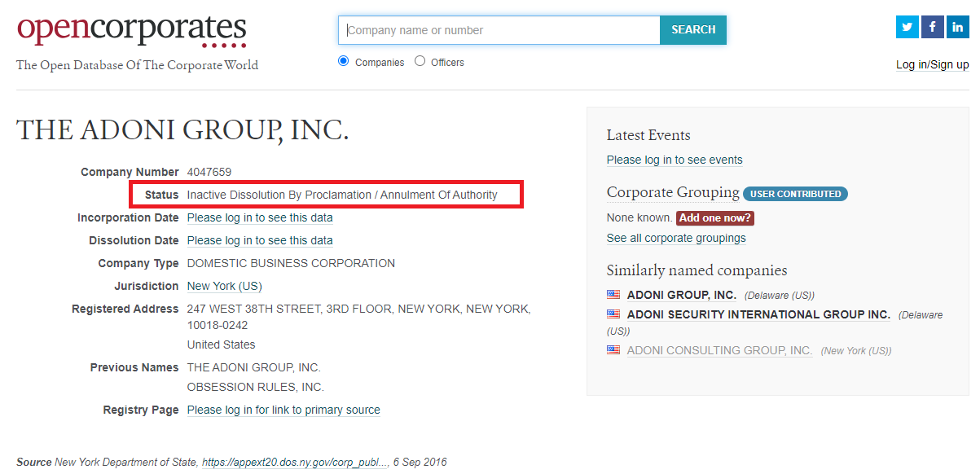Open the Log in/Sign up link
980x474 pixels.
(932, 65)
